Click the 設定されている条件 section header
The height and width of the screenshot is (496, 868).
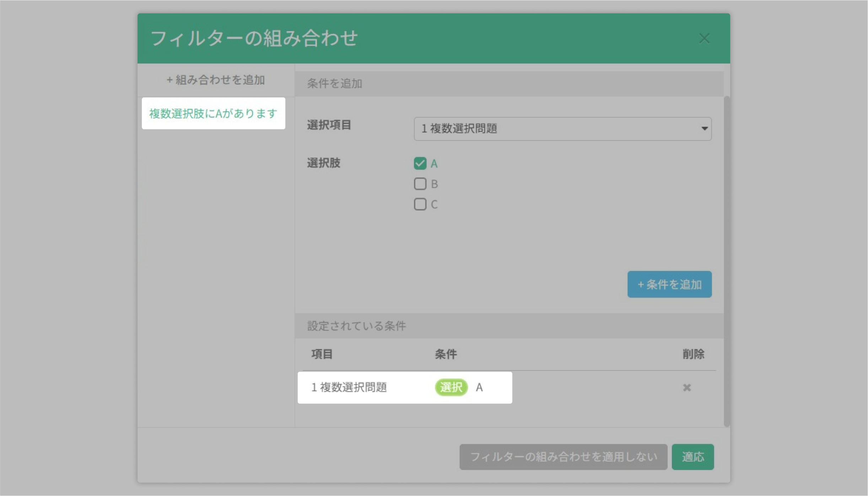click(x=509, y=326)
